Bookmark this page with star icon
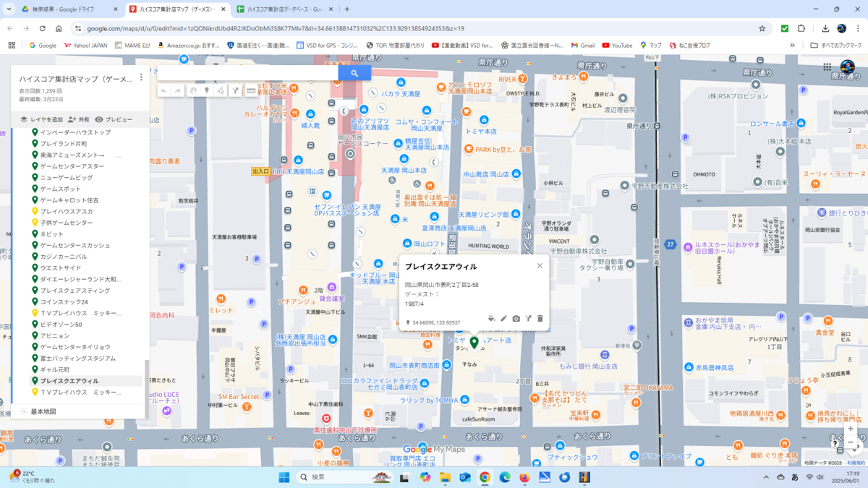This screenshot has height=488, width=868. tap(762, 29)
